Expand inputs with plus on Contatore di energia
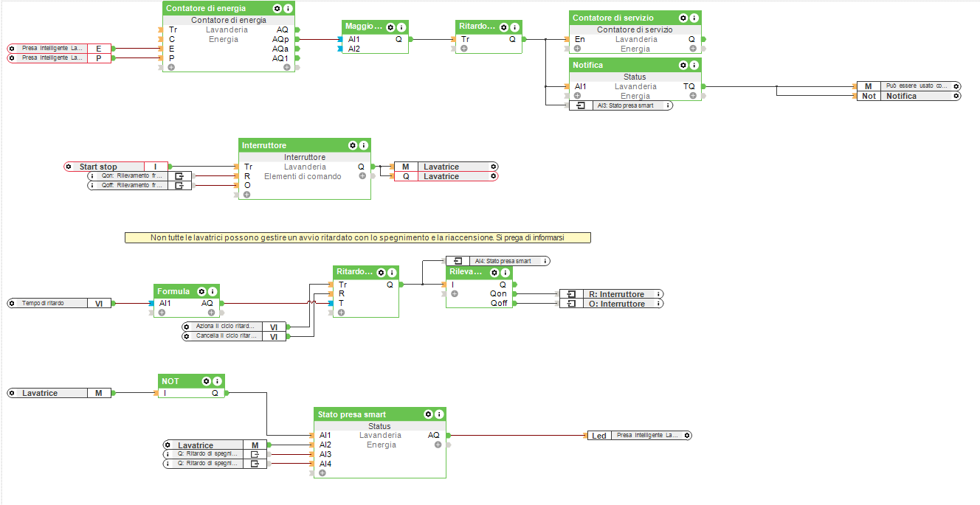 (x=171, y=67)
